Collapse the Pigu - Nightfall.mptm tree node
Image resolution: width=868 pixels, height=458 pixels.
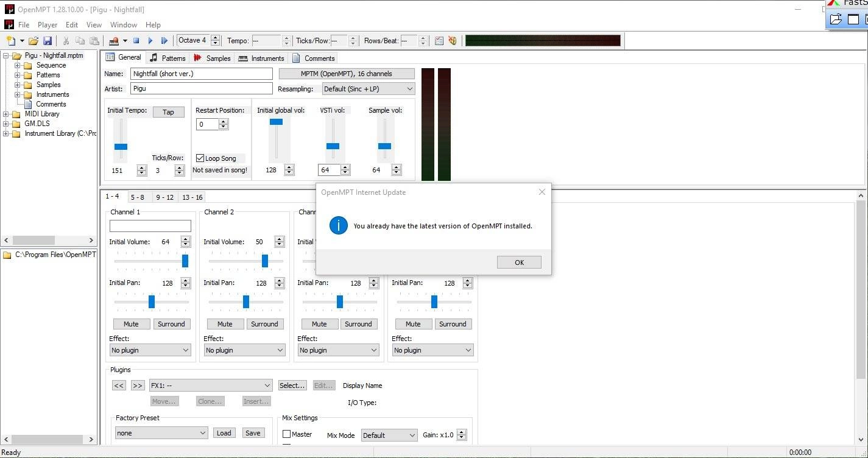(x=7, y=55)
